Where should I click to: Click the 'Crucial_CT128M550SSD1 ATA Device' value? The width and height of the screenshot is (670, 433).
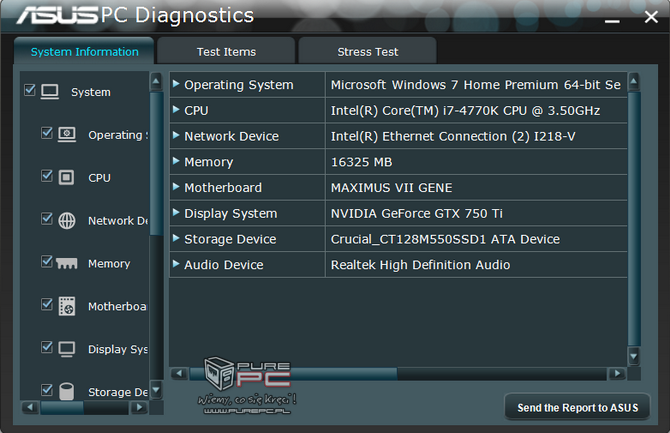(445, 239)
